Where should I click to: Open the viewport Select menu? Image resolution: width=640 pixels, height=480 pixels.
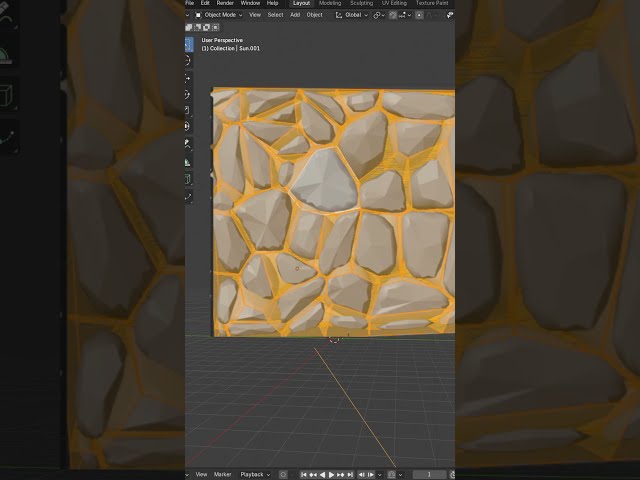[276, 15]
